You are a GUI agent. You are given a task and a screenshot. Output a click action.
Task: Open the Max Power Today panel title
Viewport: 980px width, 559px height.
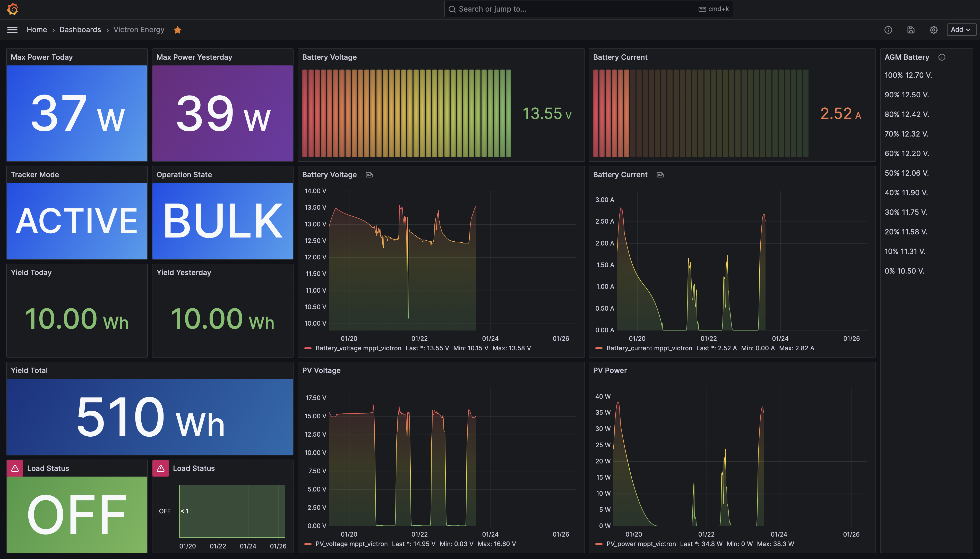[x=42, y=57]
